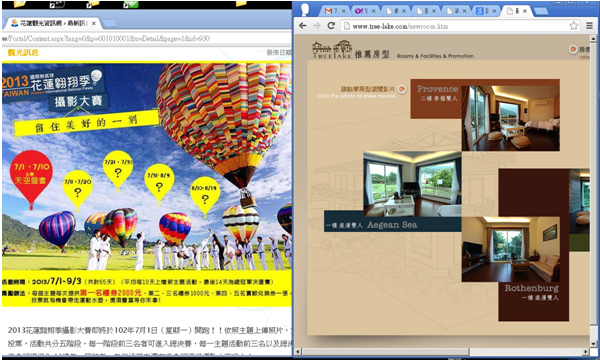
Task: Open new tab in tree-lake Chrome window
Action: (x=541, y=11)
